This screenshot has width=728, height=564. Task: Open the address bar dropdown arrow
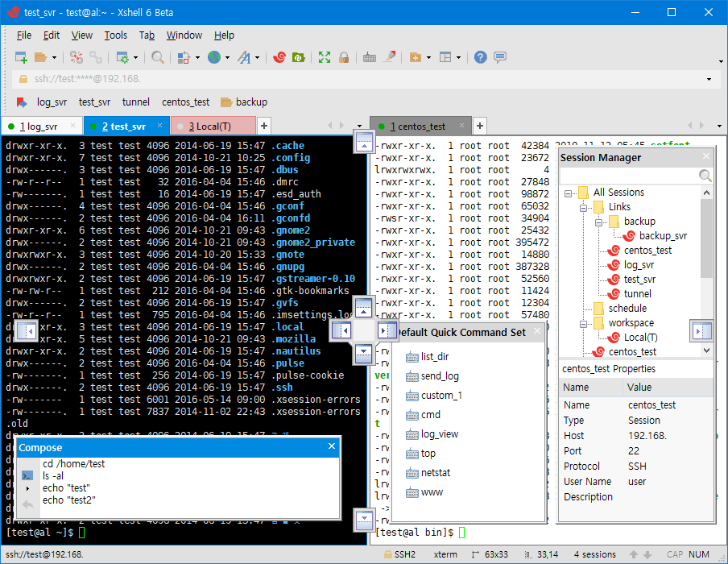click(x=709, y=79)
